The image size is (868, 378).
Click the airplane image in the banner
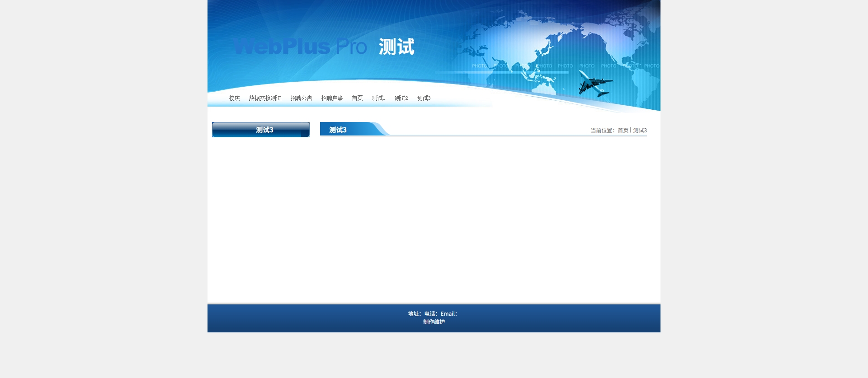click(x=595, y=84)
